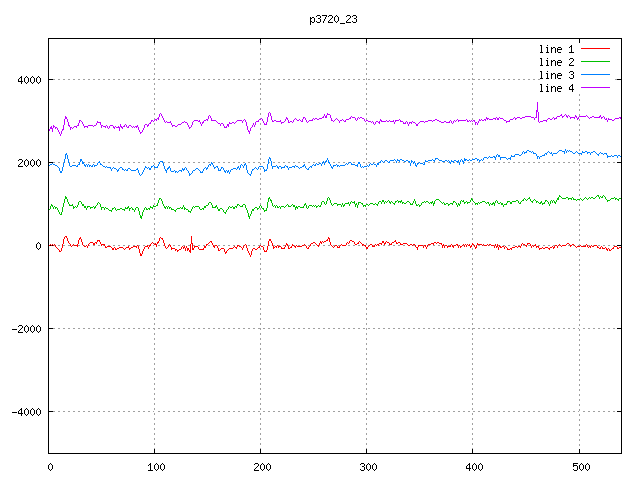
Task: Select the legend line sample beside line 3
Action: click(x=595, y=75)
